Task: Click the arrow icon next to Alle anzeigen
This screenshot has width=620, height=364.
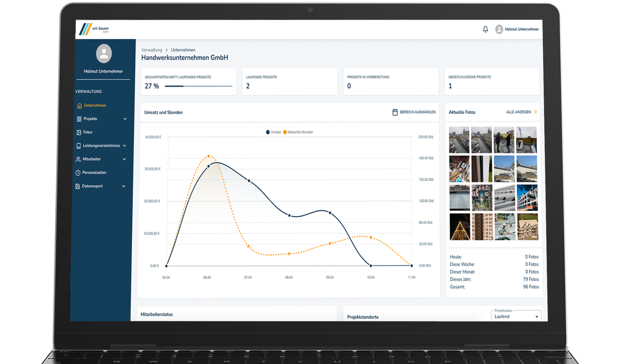Action: point(535,112)
